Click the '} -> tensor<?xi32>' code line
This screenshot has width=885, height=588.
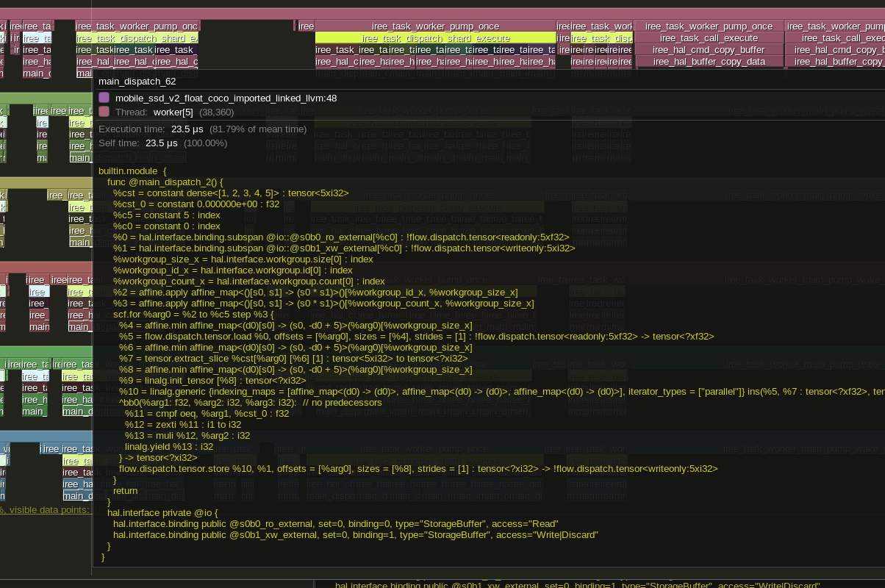[x=158, y=457]
